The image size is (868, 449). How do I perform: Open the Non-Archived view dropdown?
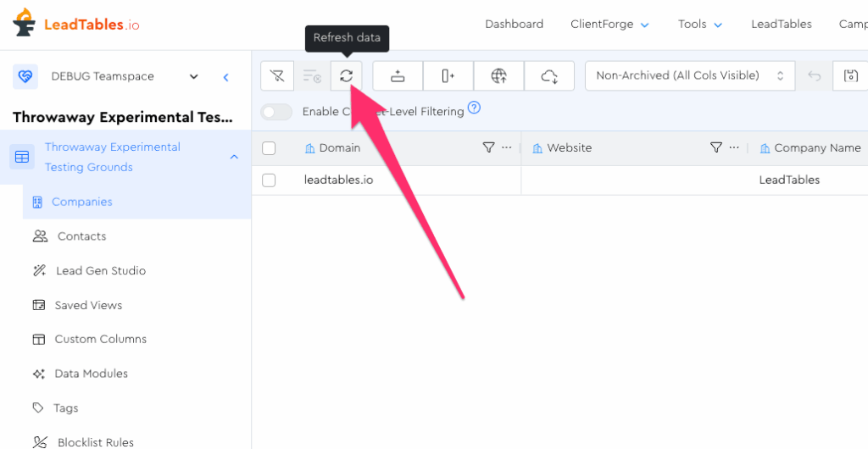tap(690, 75)
